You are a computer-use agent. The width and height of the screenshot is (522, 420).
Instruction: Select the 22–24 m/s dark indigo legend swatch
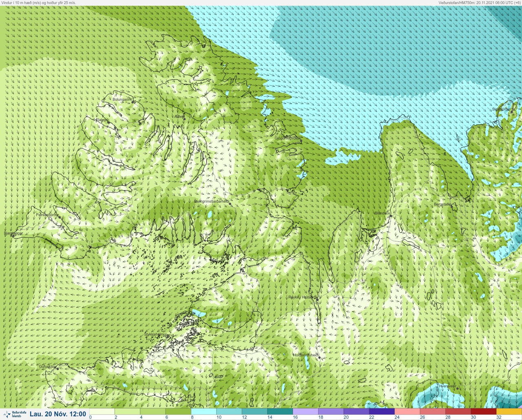coord(382,411)
